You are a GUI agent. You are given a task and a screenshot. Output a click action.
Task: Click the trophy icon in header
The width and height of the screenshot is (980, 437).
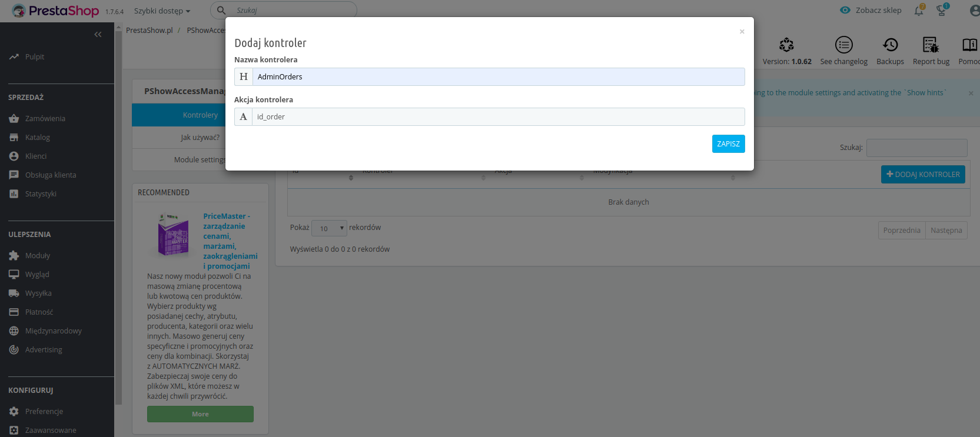point(942,10)
